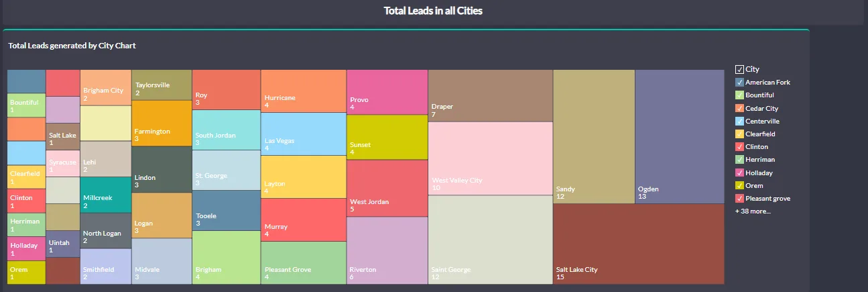This screenshot has width=868, height=292.
Task: Click the Sunset 4 tile
Action: [x=387, y=137]
